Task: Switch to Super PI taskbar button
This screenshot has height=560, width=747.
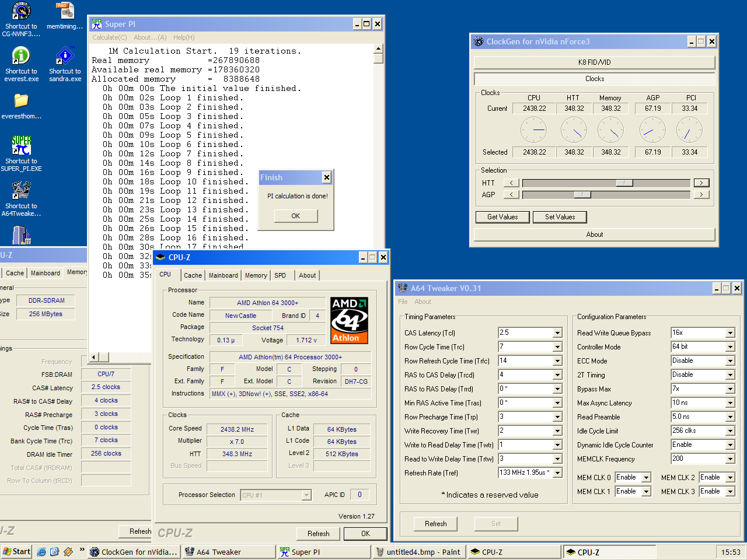Action: 323,552
